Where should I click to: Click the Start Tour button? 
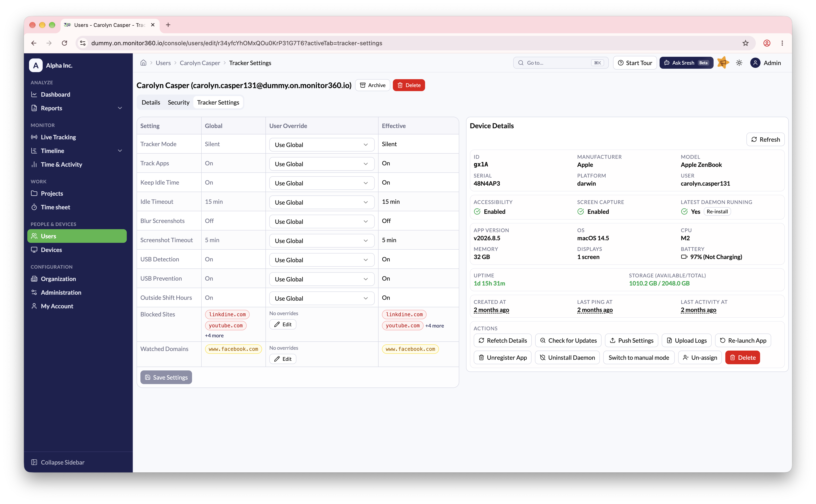[x=635, y=63]
